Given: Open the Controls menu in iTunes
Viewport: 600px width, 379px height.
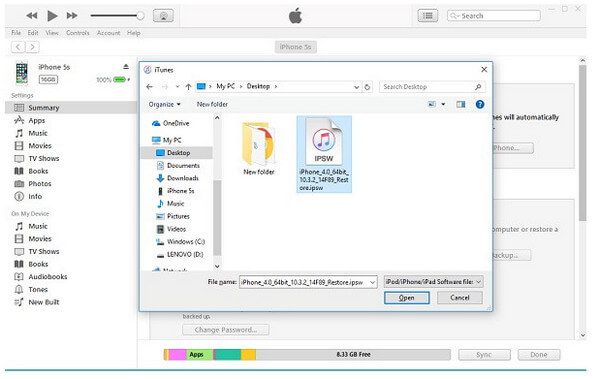Looking at the screenshot, I should point(78,33).
